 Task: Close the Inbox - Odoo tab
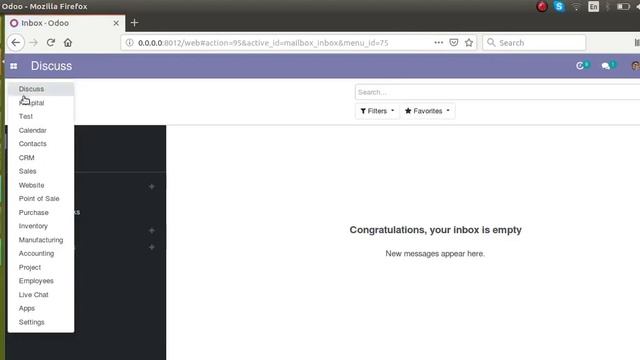click(116, 23)
